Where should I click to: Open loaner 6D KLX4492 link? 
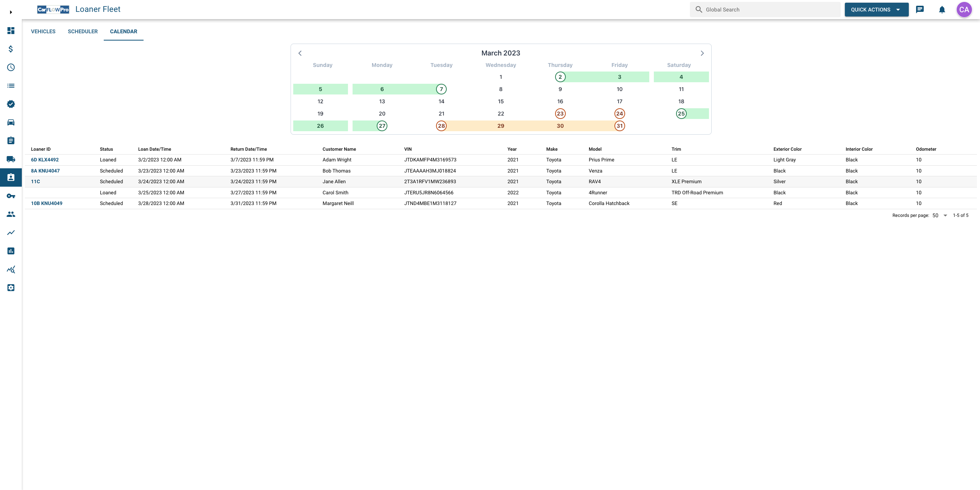click(x=45, y=160)
